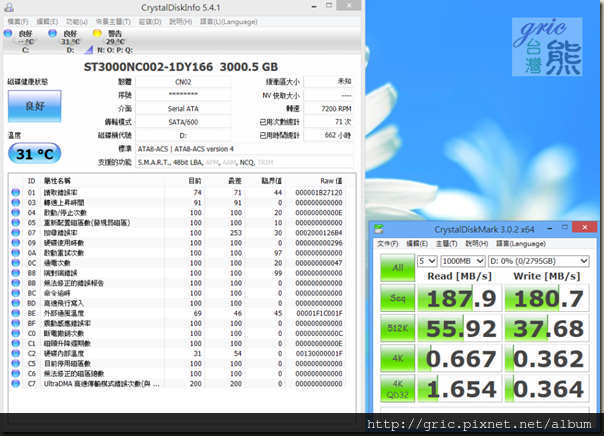Click the green All benchmark button

pos(398,268)
